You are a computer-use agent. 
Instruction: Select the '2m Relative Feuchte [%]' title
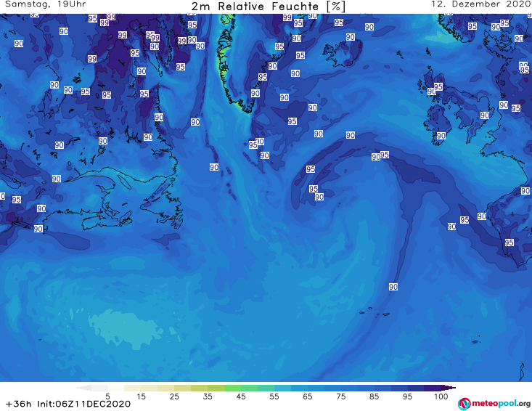click(269, 7)
